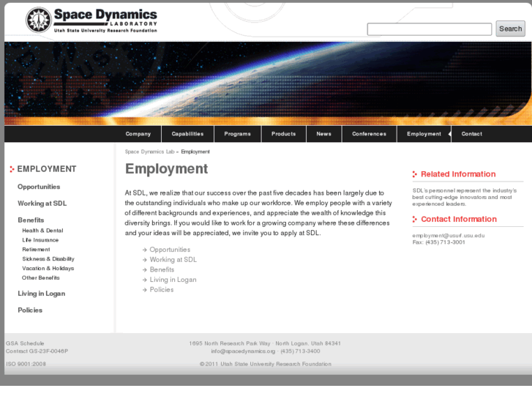
Task: Open Living in Logan in sidebar
Action: pos(42,294)
